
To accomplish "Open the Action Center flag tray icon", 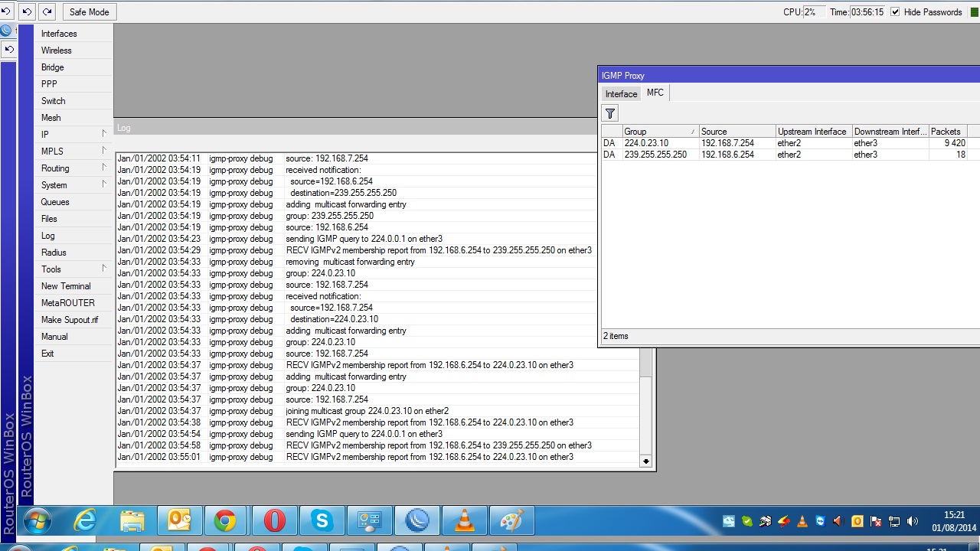I will pyautogui.click(x=875, y=522).
